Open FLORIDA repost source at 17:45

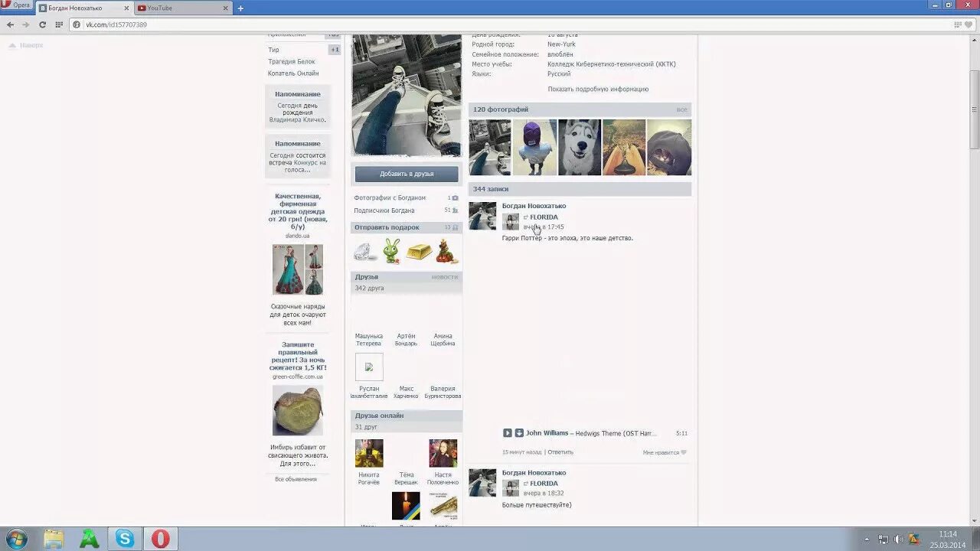click(544, 217)
